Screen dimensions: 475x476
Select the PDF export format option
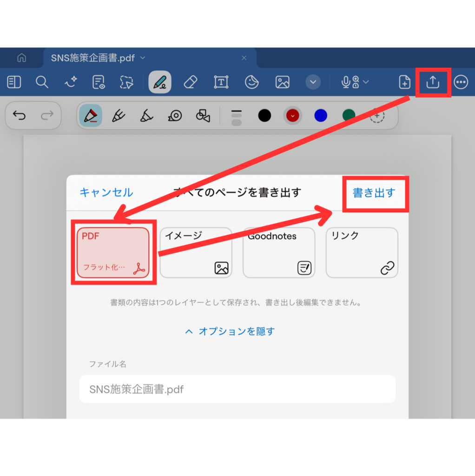tap(113, 252)
